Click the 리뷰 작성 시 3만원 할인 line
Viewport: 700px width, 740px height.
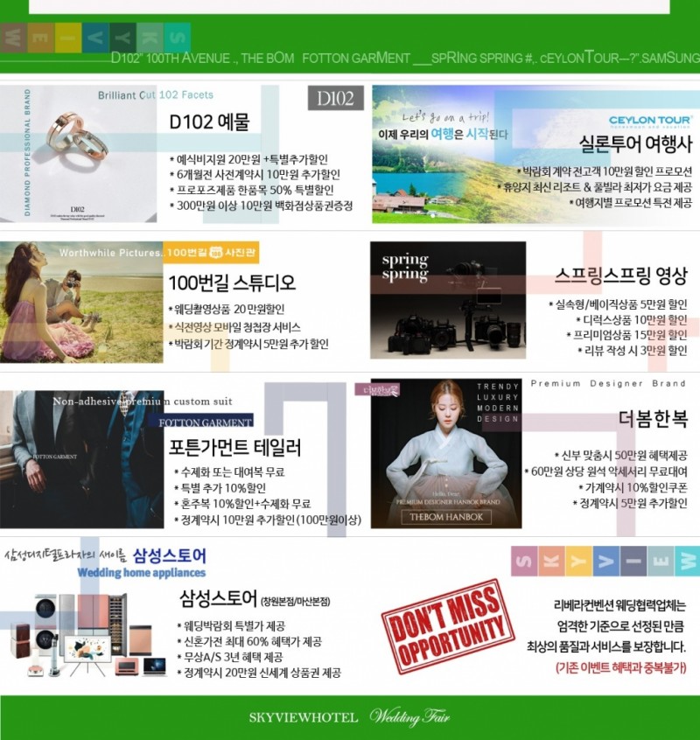[633, 351]
